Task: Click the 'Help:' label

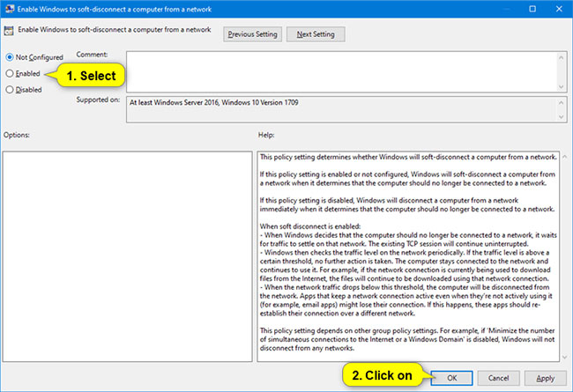Action: (x=266, y=135)
